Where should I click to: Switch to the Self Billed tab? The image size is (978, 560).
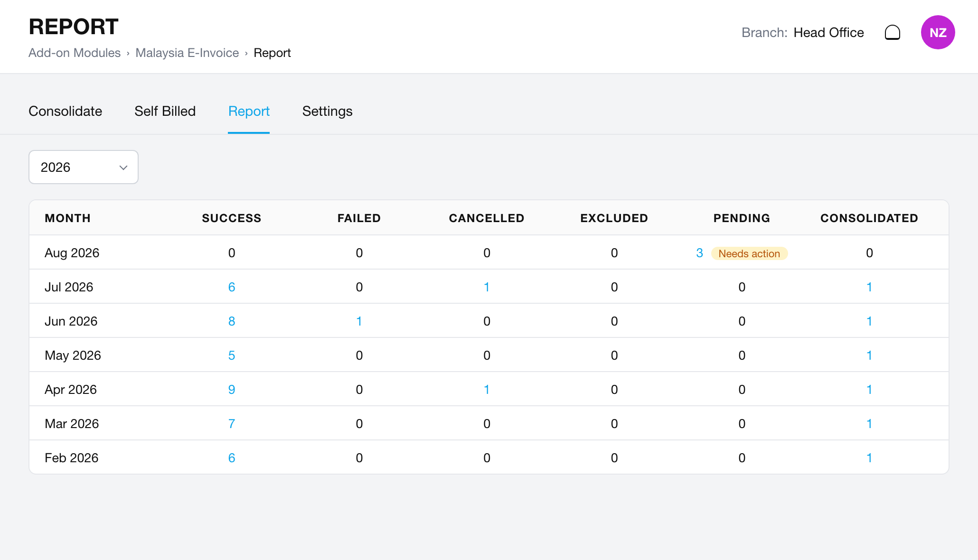click(165, 111)
